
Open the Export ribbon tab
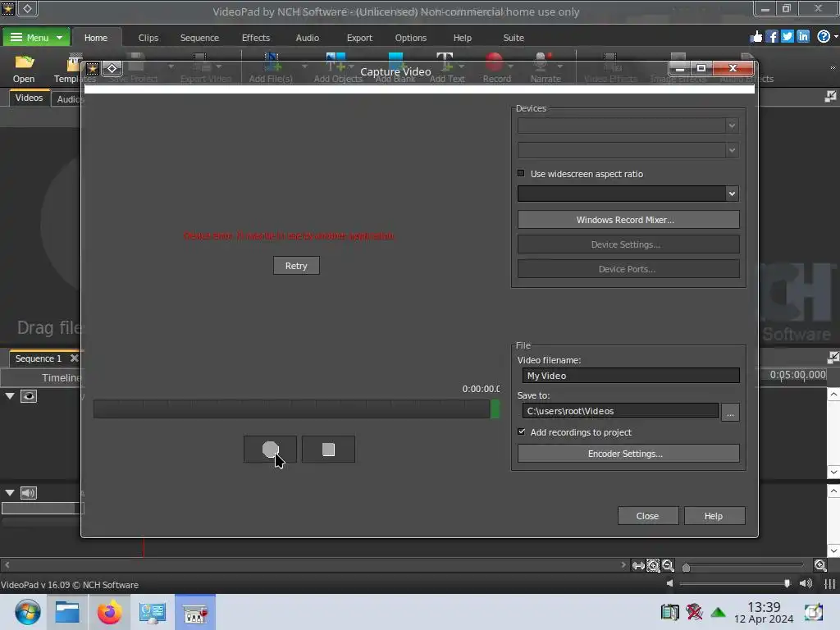coord(359,38)
